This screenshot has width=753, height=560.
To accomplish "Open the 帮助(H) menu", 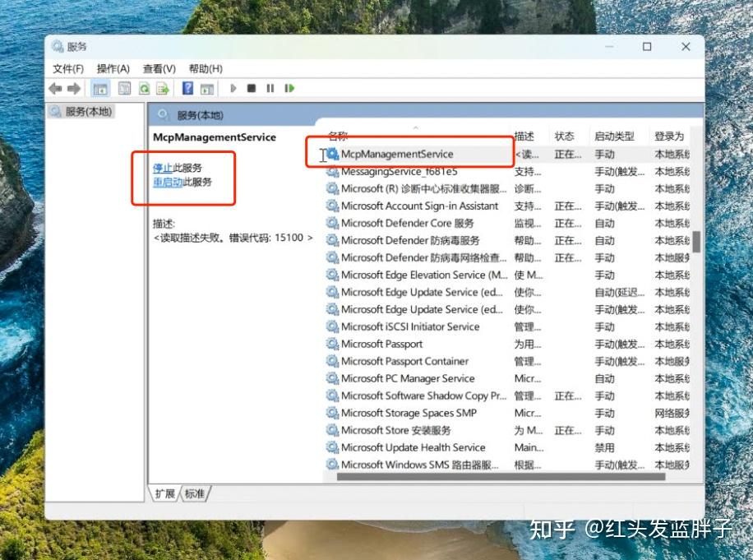I will click(x=206, y=69).
